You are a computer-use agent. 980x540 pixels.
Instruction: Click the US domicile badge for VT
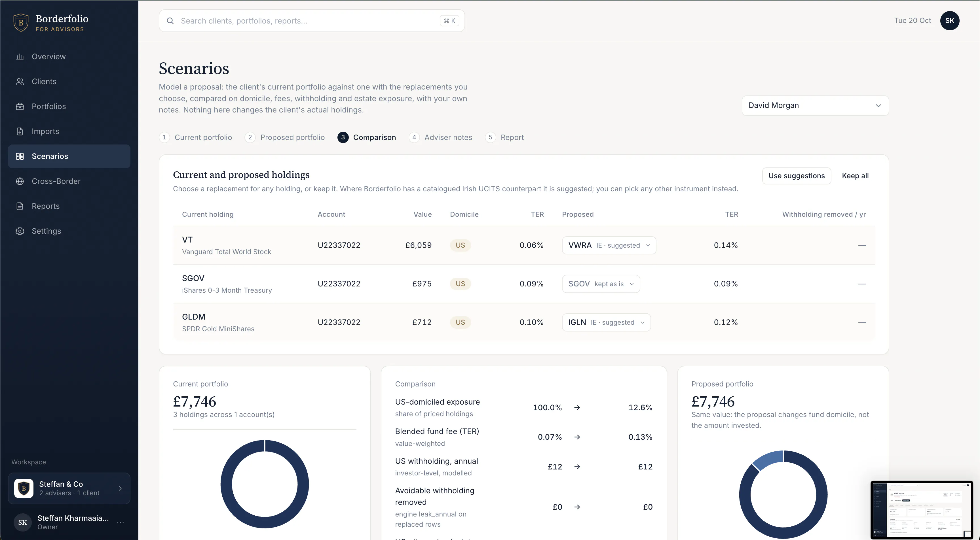pos(460,245)
